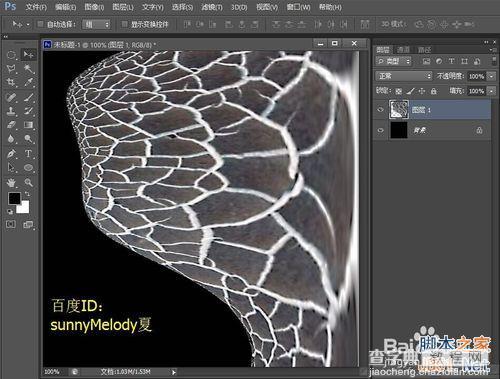
Task: Select the Blur tool
Action: [x=11, y=139]
